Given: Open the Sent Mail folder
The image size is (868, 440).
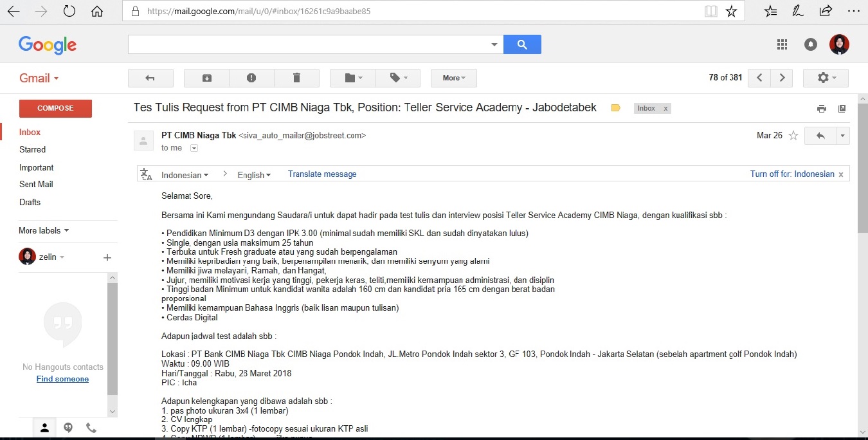Looking at the screenshot, I should [36, 184].
